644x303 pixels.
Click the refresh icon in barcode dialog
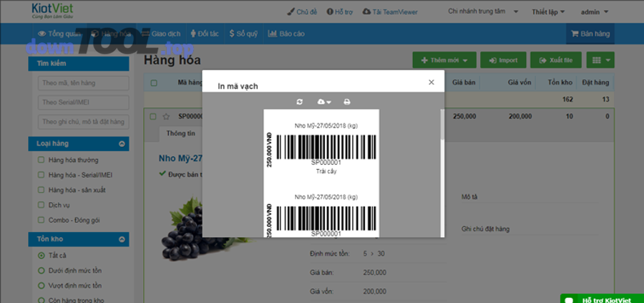pyautogui.click(x=299, y=102)
